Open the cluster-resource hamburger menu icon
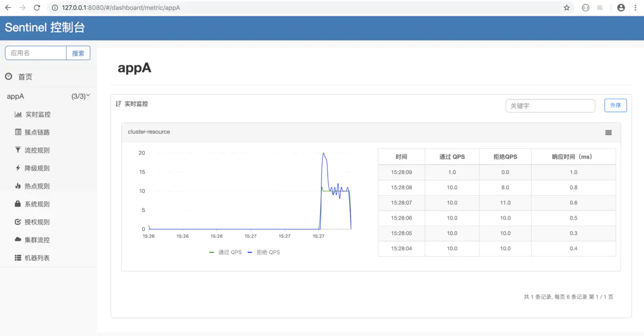The width and height of the screenshot is (644, 336). point(609,132)
